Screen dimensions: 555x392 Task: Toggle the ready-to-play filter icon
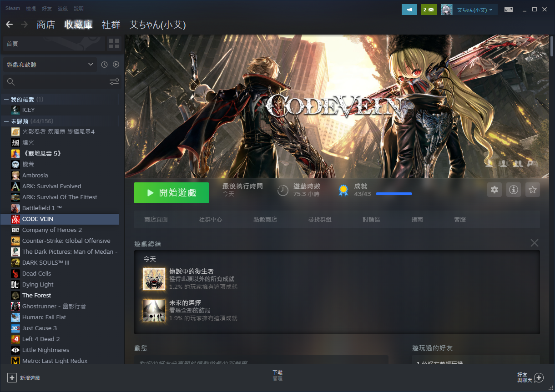click(x=116, y=65)
